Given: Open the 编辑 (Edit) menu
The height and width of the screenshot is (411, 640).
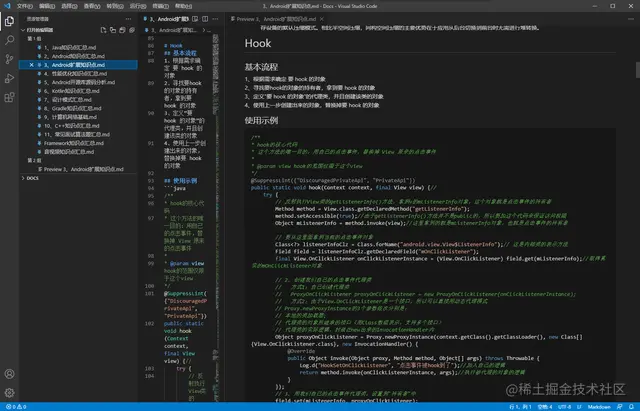Looking at the screenshot, I should click(x=47, y=6).
